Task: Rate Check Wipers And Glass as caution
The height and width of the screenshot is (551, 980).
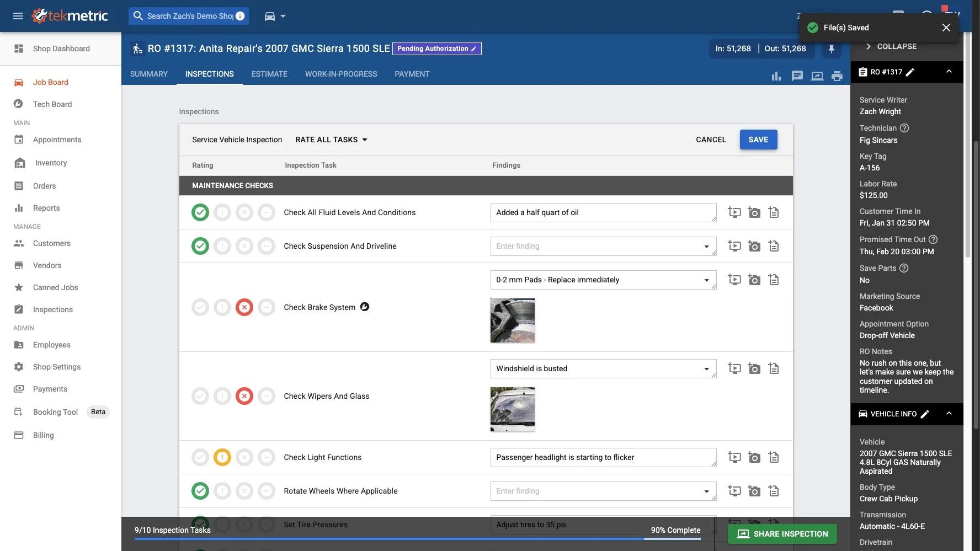Action: coord(222,396)
